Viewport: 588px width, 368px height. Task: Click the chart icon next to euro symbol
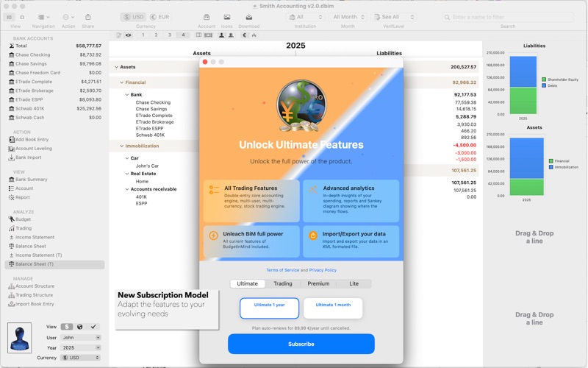click(254, 35)
